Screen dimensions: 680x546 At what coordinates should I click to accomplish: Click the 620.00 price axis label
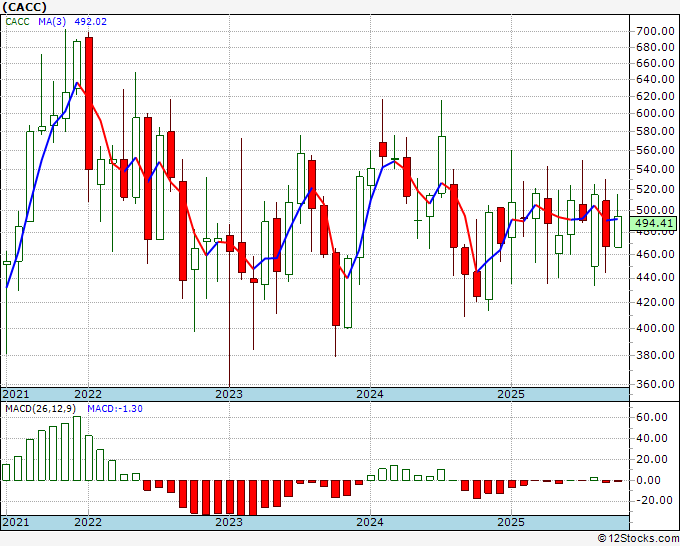(x=655, y=96)
